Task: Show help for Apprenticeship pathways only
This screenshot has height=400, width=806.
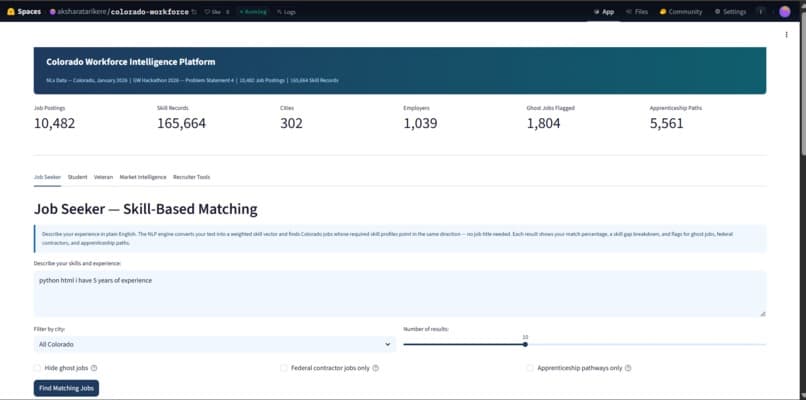Action: click(x=628, y=368)
